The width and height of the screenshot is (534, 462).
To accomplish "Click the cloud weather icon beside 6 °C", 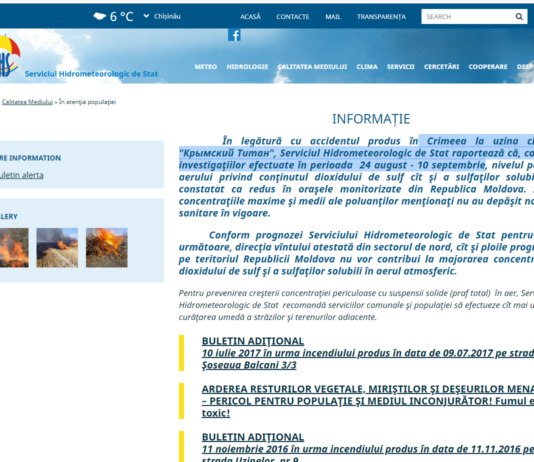I will click(x=100, y=16).
